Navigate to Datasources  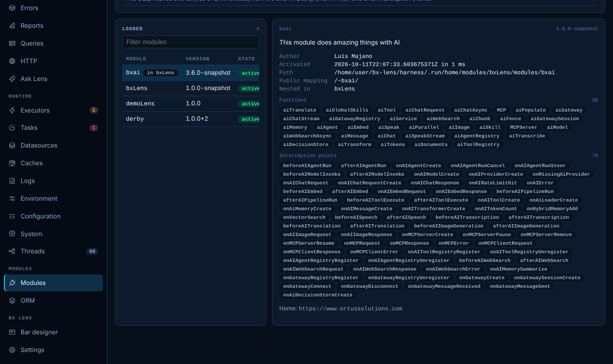pos(53,145)
